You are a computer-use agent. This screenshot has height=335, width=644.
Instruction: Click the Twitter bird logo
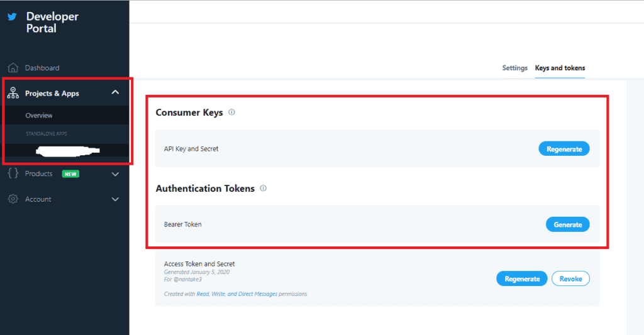[x=12, y=17]
